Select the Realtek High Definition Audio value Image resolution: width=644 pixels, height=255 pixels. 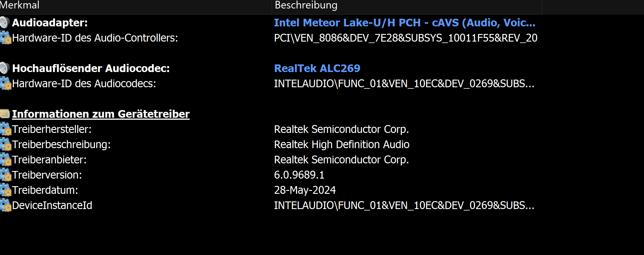(x=342, y=145)
